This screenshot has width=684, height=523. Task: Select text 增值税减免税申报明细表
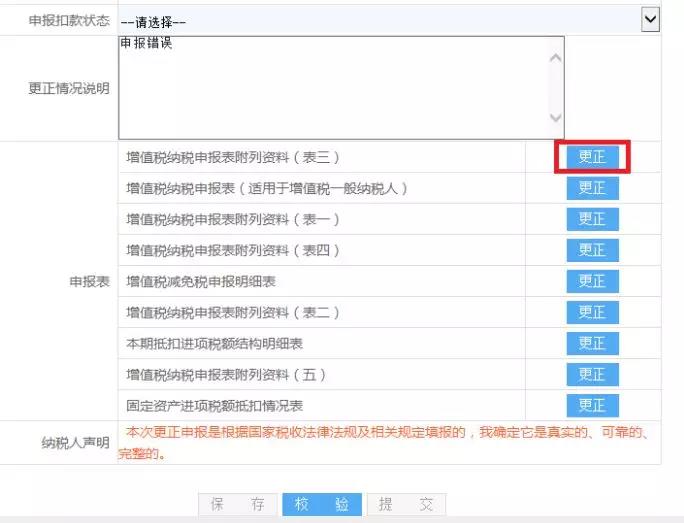pyautogui.click(x=201, y=282)
